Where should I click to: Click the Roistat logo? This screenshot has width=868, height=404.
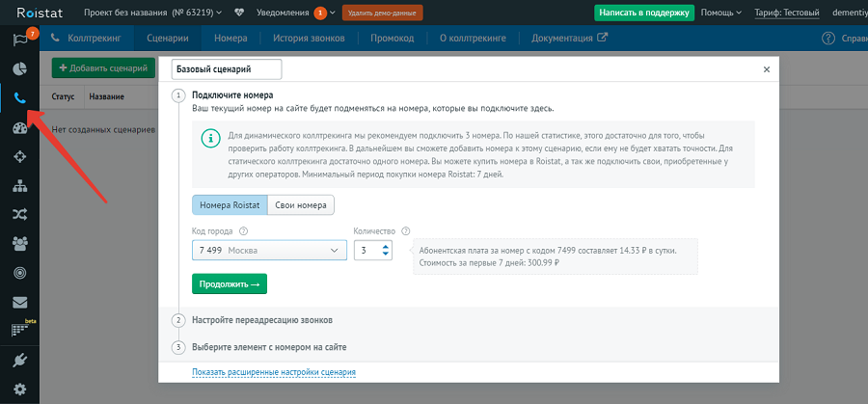click(40, 13)
